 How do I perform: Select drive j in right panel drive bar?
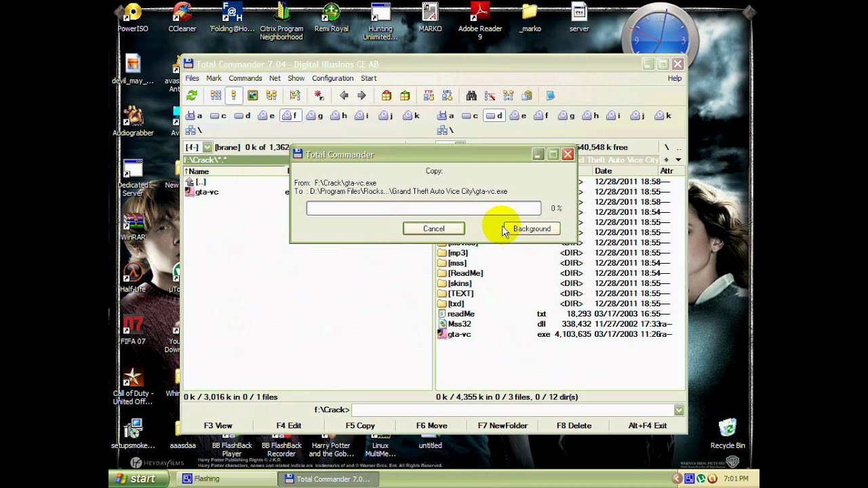[639, 116]
